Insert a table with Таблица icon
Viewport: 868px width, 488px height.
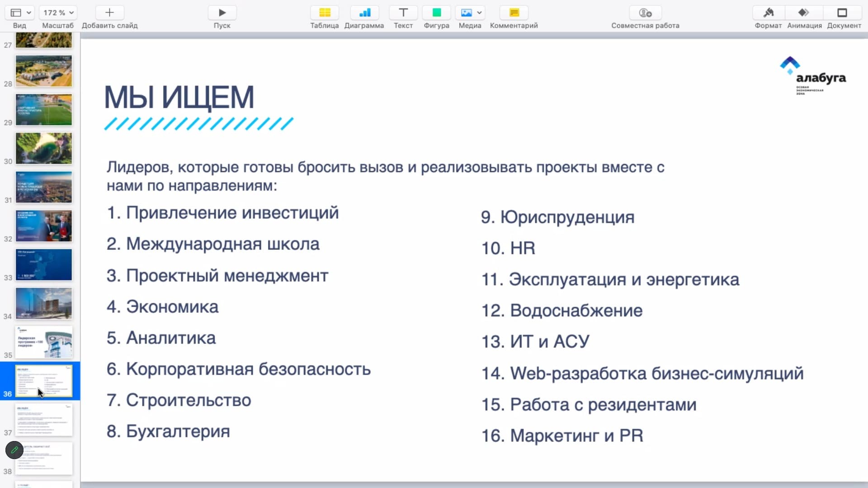click(325, 13)
